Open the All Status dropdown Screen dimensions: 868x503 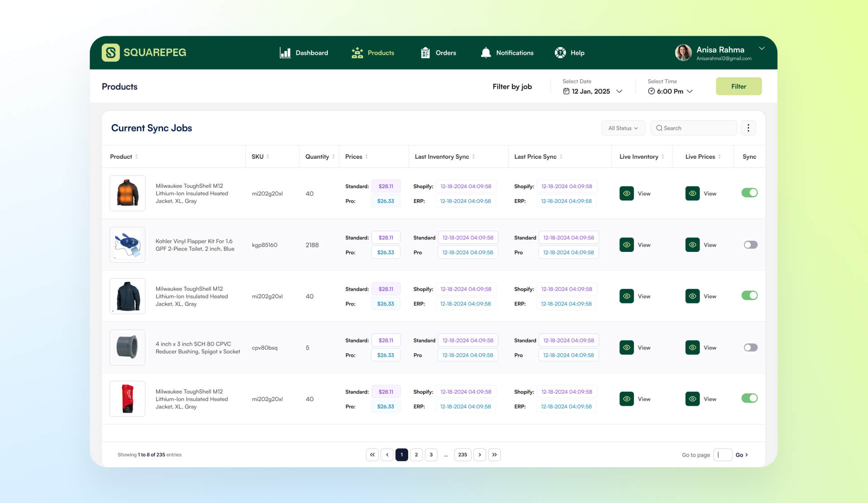click(623, 128)
